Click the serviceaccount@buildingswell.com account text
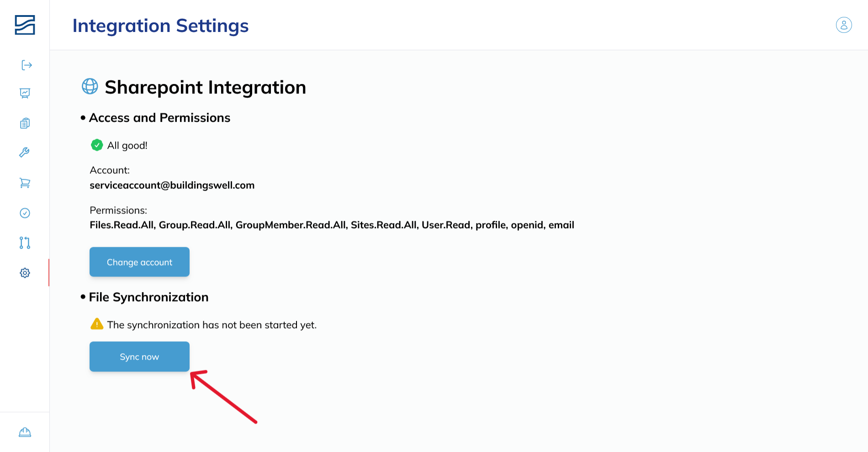Viewport: 868px width, 452px height. 172,185
